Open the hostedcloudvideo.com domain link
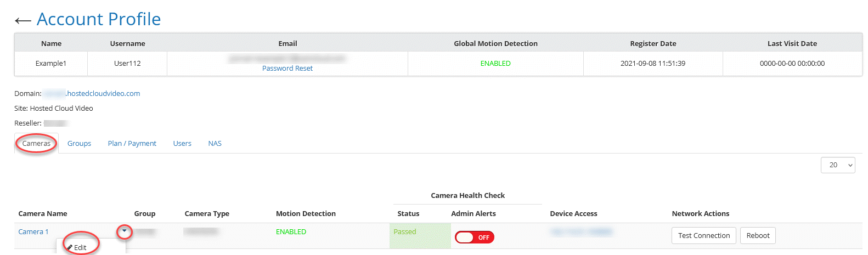 [x=92, y=94]
